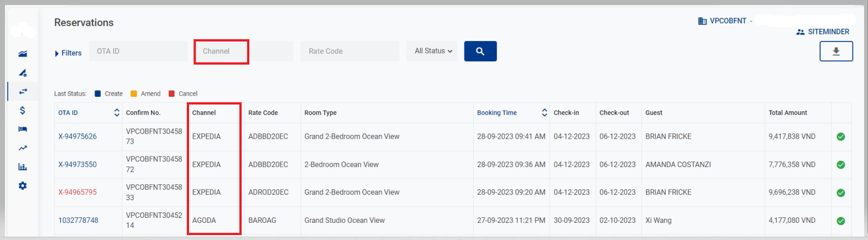868x240 pixels.
Task: Click the download export button
Action: (835, 51)
